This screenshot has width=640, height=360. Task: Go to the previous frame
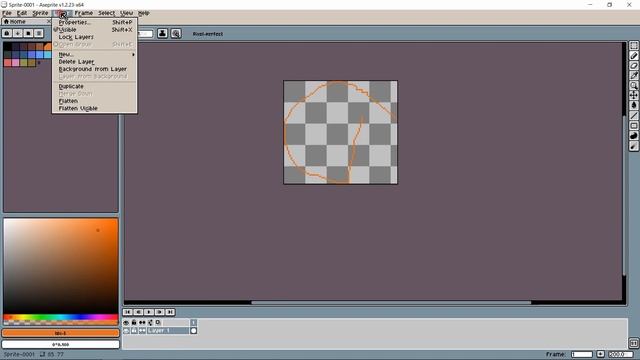coord(138,312)
